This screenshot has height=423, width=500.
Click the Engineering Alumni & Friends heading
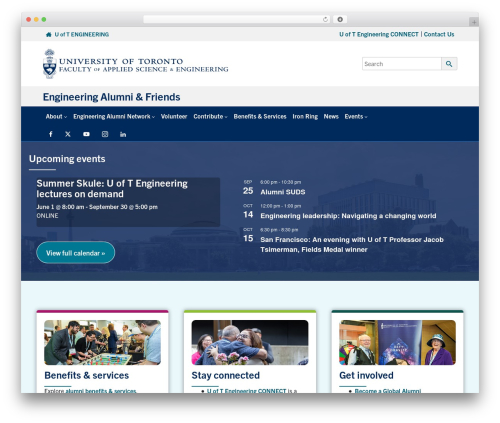112,97
